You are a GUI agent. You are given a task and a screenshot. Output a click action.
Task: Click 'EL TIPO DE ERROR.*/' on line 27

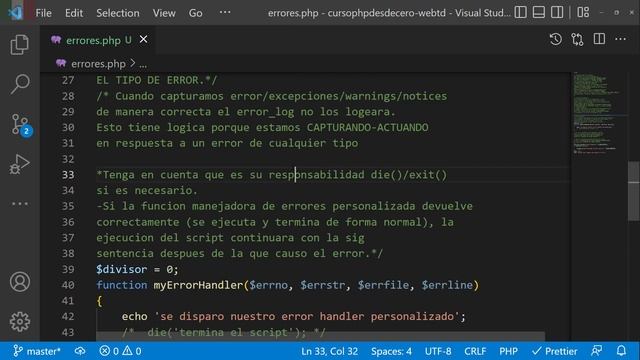157,80
